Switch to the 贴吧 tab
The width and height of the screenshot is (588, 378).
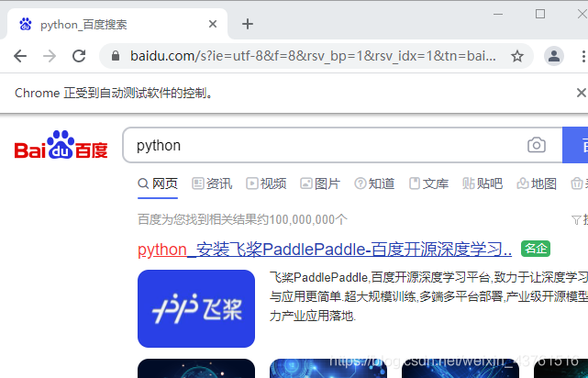[483, 183]
